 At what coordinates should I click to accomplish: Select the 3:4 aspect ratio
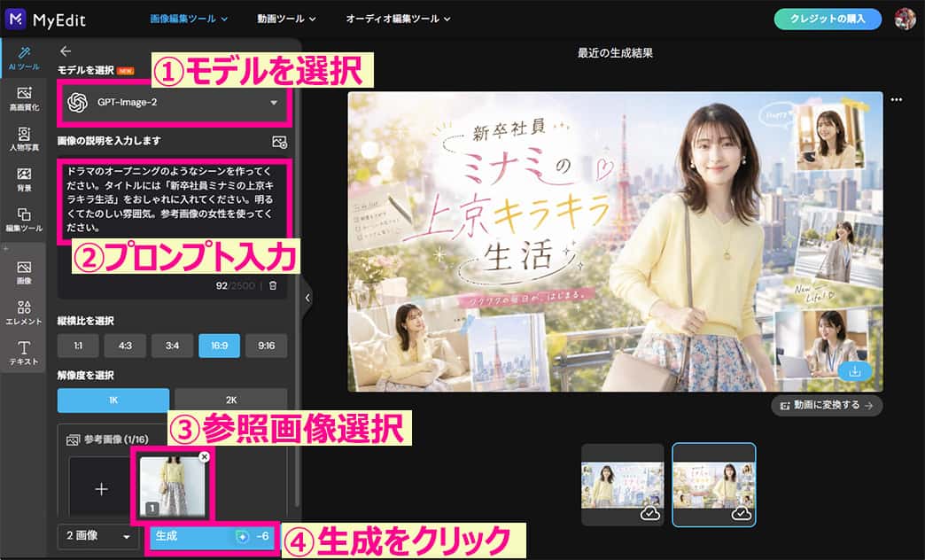(x=172, y=346)
